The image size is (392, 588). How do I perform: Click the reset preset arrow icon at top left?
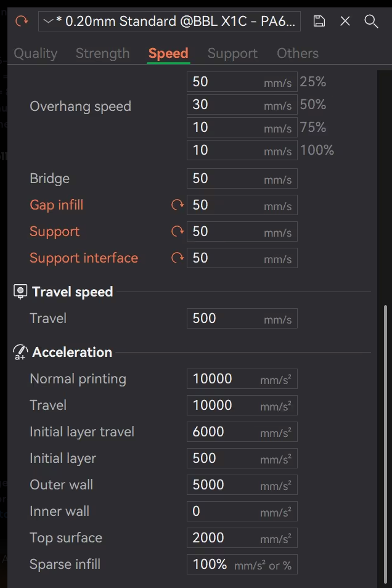coord(22,21)
